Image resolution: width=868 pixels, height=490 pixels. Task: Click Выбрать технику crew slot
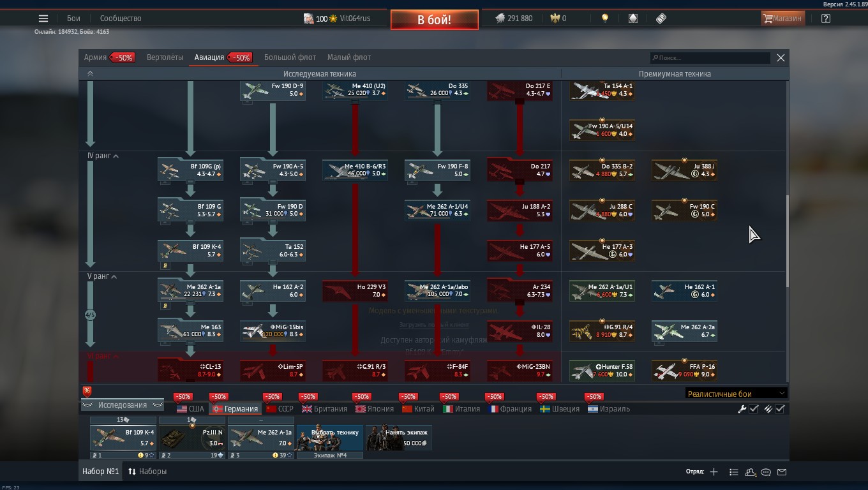pyautogui.click(x=330, y=437)
